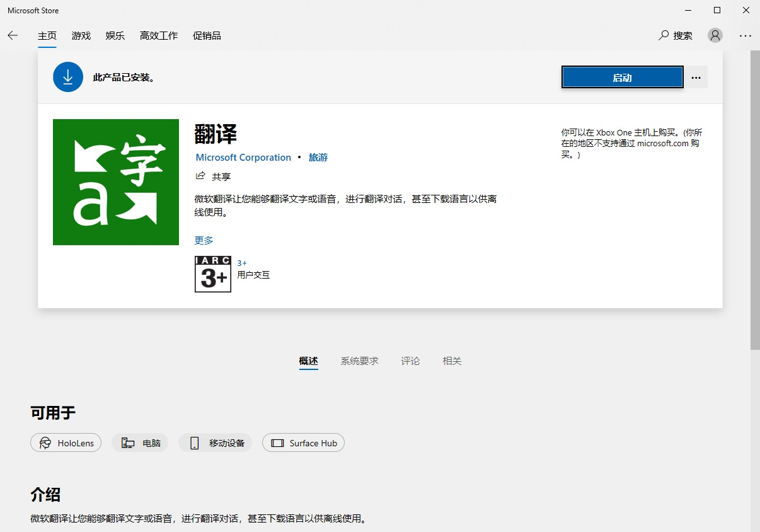The height and width of the screenshot is (532, 760).
Task: Click the IARC 3+ rating badge
Action: click(213, 274)
